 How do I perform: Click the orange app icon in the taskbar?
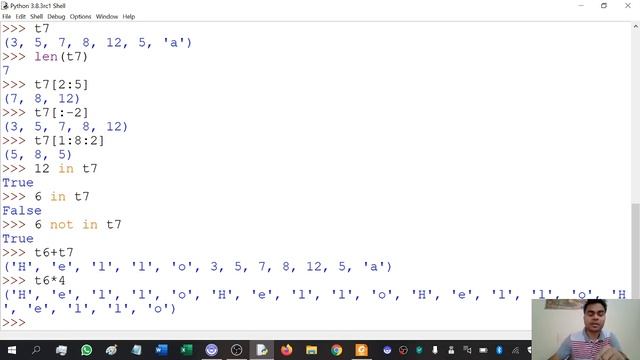click(362, 350)
